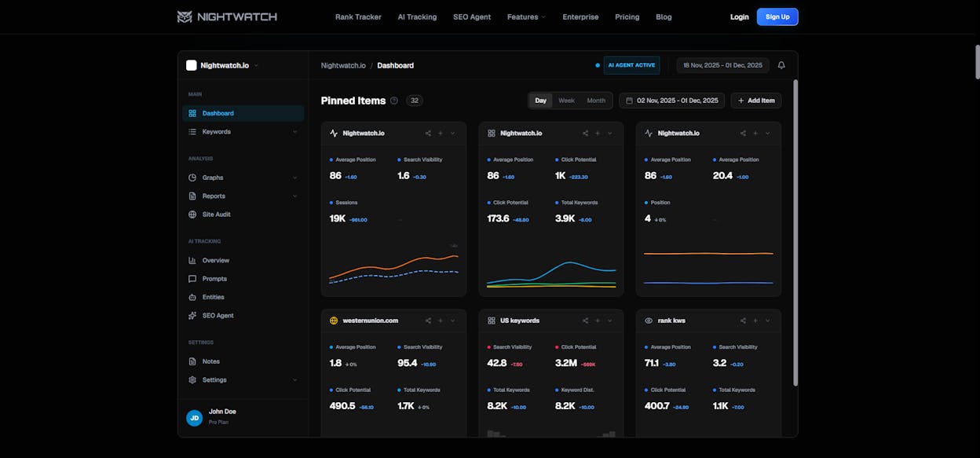Click the 19K Sessions value
The height and width of the screenshot is (458, 980).
point(338,218)
